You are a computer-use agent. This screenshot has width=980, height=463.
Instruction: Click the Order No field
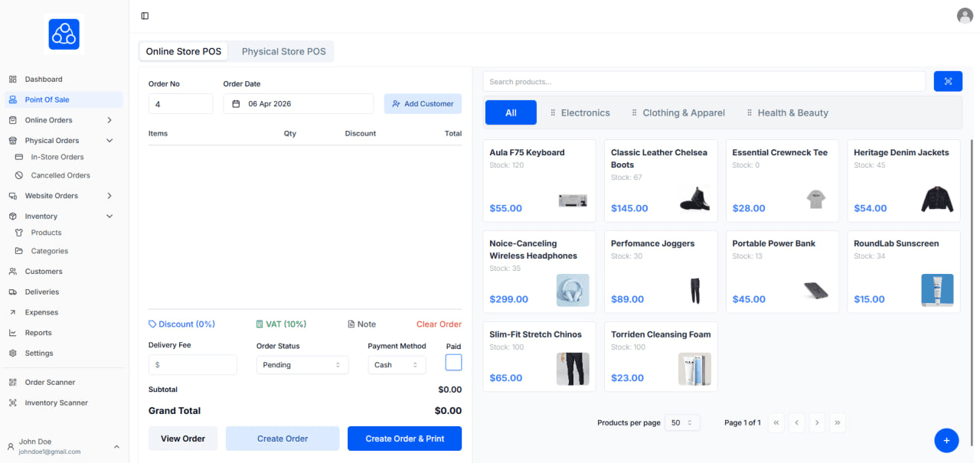[x=181, y=104]
